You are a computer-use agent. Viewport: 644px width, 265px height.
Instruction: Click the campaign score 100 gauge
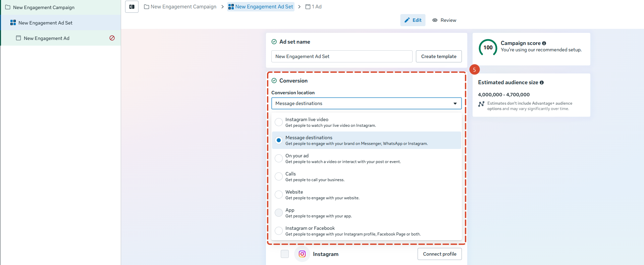click(488, 48)
